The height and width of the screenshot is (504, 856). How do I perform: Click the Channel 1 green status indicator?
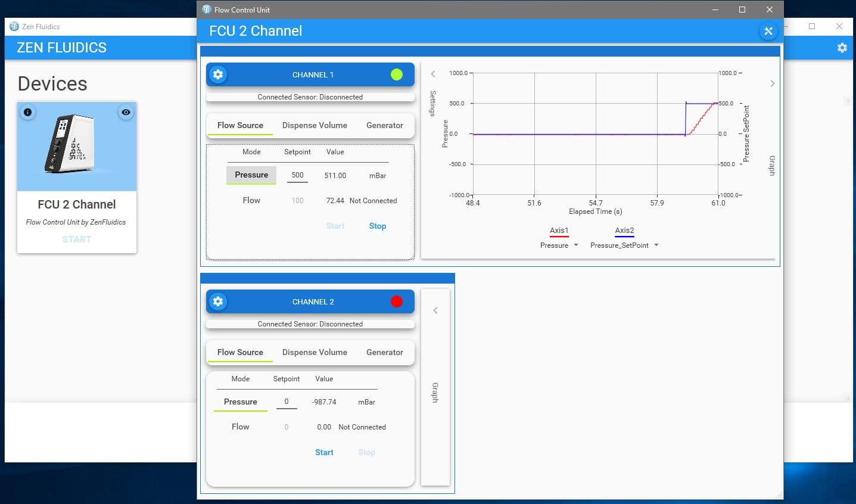(397, 74)
